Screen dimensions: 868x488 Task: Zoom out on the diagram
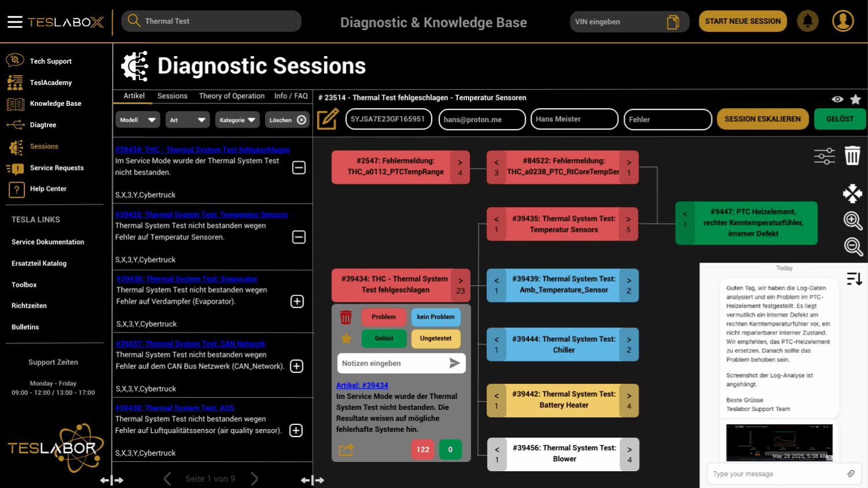click(853, 247)
